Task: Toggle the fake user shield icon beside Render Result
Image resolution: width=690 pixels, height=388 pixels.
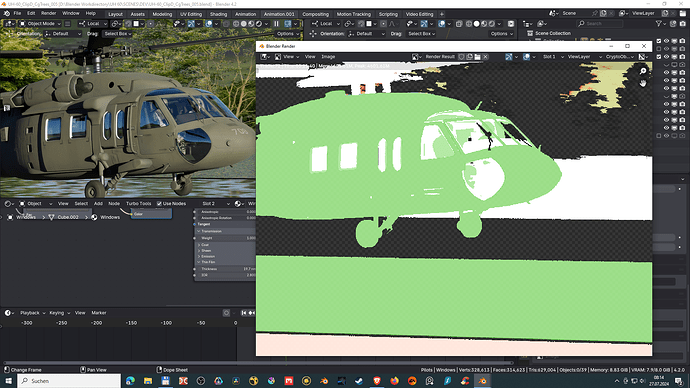Action: click(461, 57)
